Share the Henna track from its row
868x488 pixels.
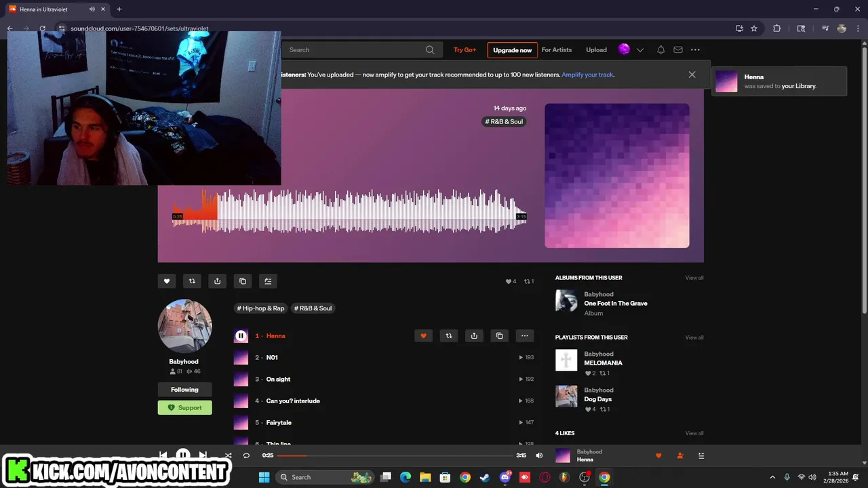point(474,335)
